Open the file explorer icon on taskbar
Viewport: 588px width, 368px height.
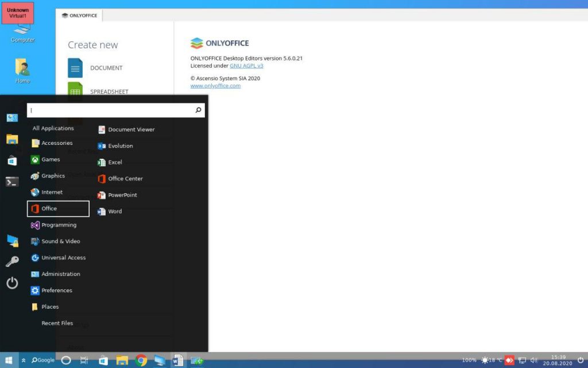click(x=122, y=361)
